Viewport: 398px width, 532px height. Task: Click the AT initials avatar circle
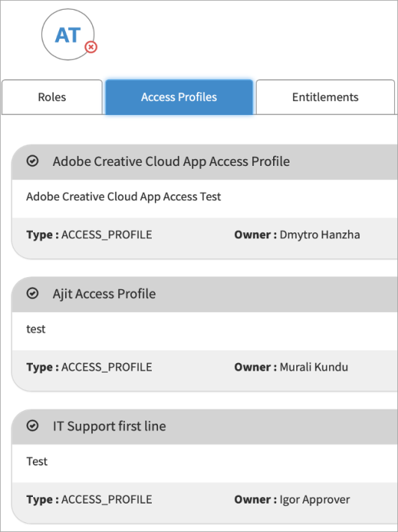[x=68, y=34]
